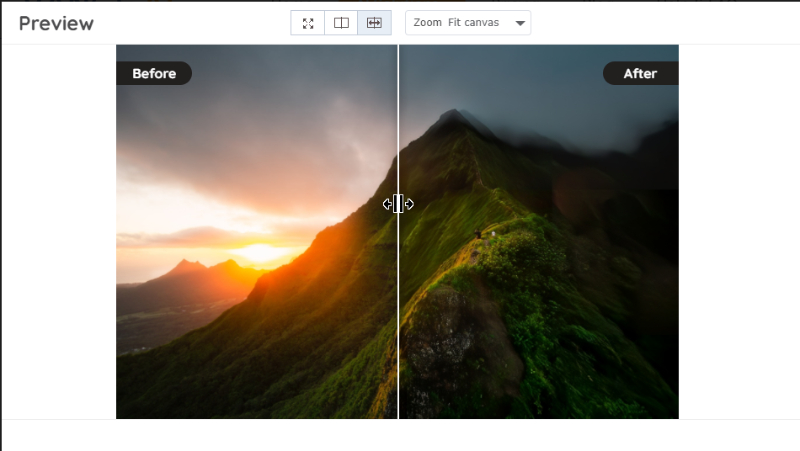Image resolution: width=800 pixels, height=451 pixels.
Task: Click the distant orange mountains in Before image
Action: point(204,270)
